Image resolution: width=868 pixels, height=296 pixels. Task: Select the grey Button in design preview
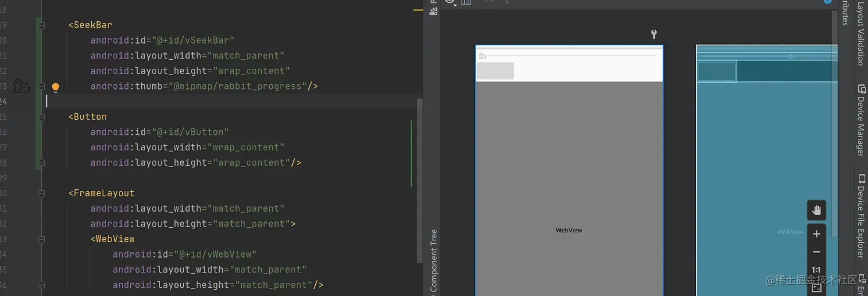click(495, 71)
